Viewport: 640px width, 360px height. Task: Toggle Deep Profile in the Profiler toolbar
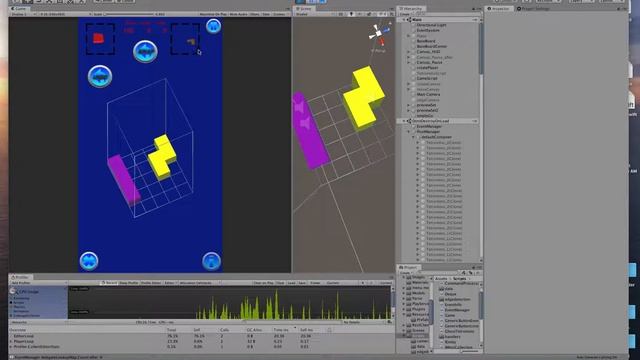coord(129,282)
